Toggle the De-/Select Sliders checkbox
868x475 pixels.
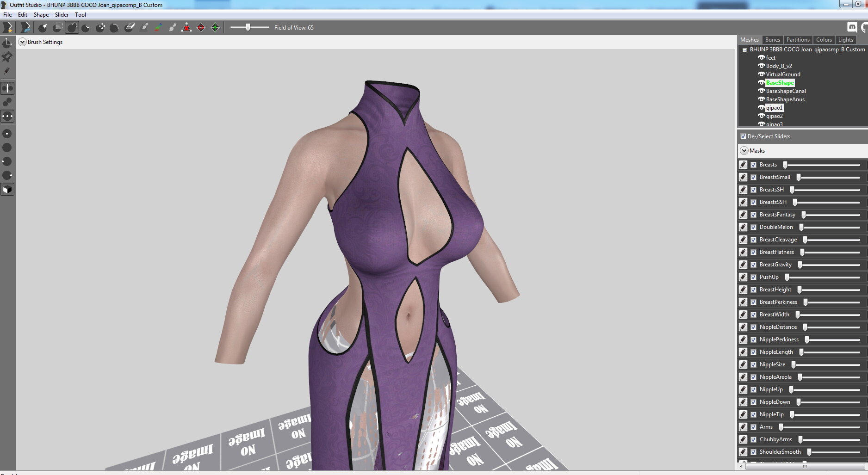point(743,136)
